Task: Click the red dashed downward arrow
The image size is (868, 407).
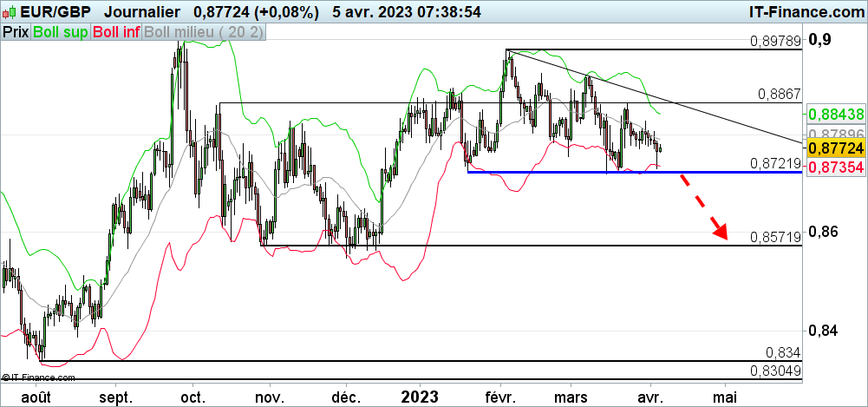Action: pyautogui.click(x=703, y=205)
